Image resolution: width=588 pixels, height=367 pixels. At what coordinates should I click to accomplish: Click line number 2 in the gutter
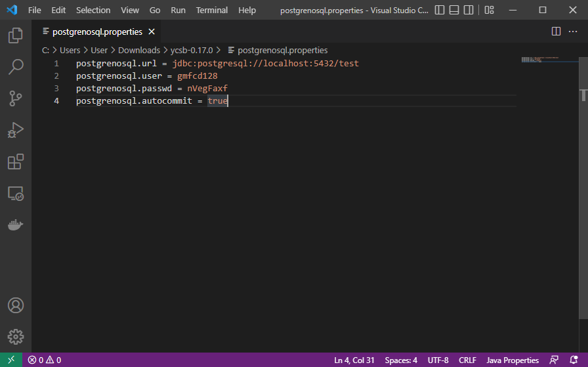click(x=56, y=76)
